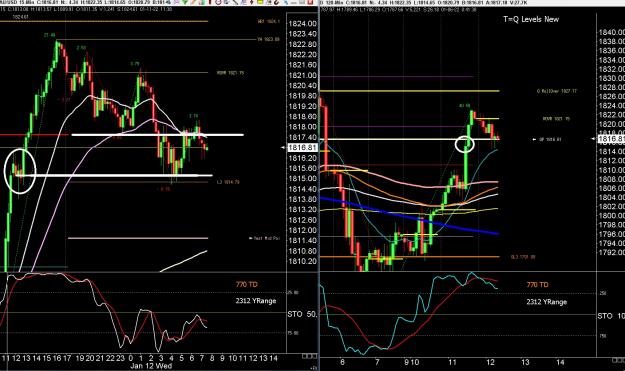Image resolution: width=625 pixels, height=371 pixels.
Task: Click the 1821.60 price axis label
Action: [303, 65]
